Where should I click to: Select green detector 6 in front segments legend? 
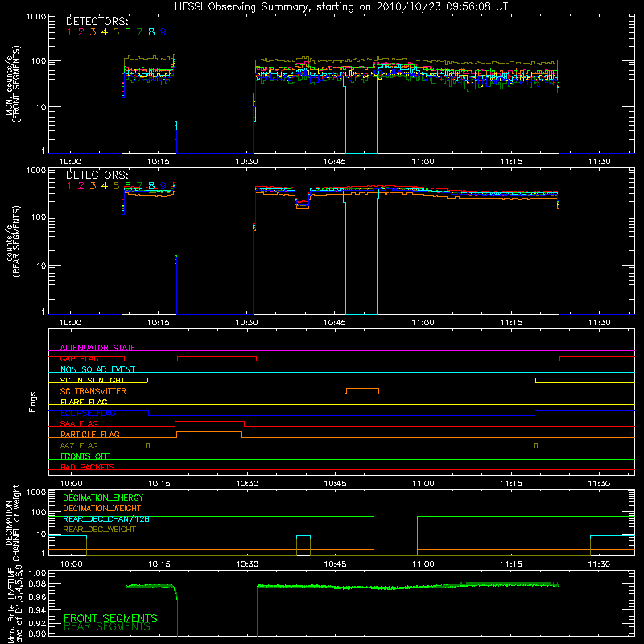(128, 32)
